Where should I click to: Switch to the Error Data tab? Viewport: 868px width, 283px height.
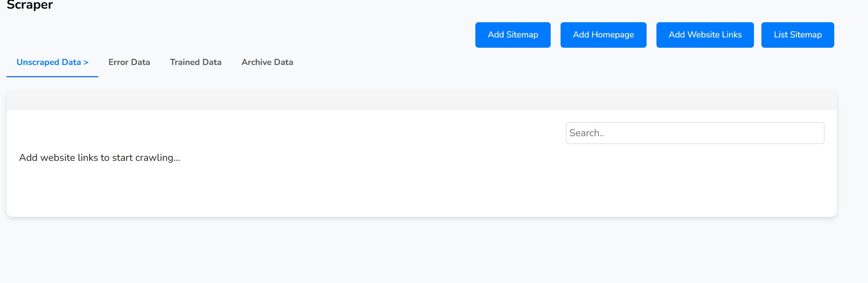[x=129, y=62]
